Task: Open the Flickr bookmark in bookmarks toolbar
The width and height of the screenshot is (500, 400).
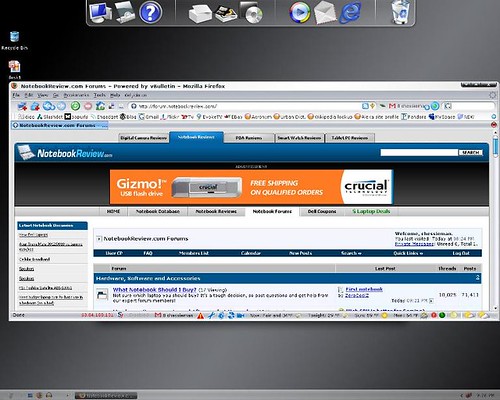Action: (x=170, y=117)
